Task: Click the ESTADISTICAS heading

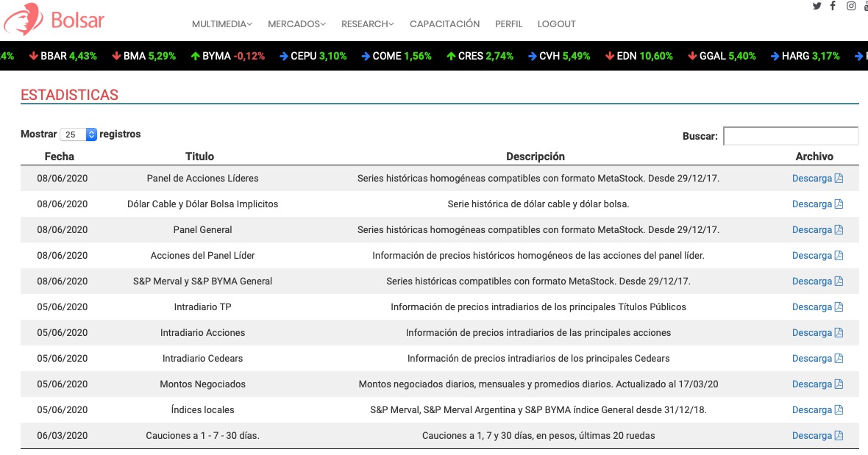Action: 69,95
